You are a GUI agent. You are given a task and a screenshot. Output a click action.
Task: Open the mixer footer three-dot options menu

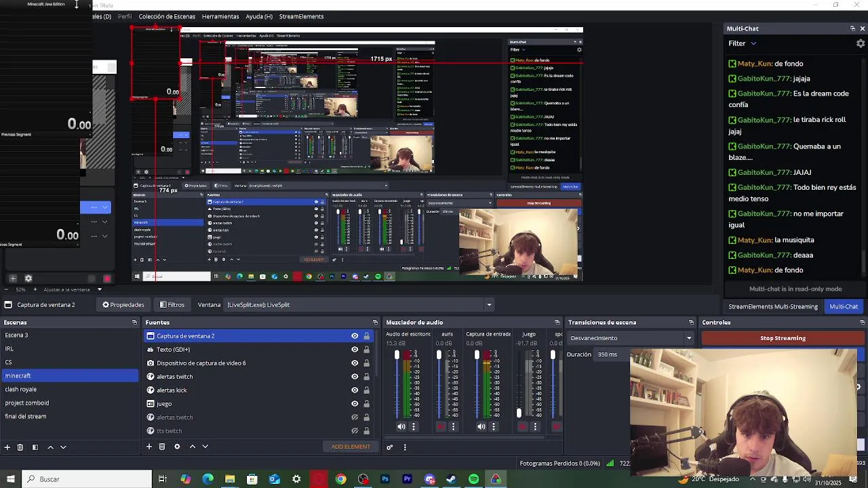pyautogui.click(x=405, y=447)
